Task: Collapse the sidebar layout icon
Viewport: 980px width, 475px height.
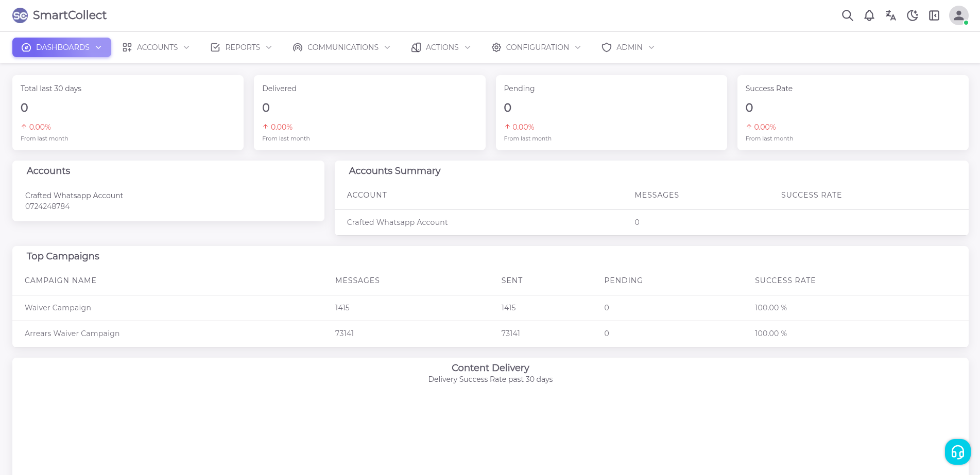Action: point(934,15)
